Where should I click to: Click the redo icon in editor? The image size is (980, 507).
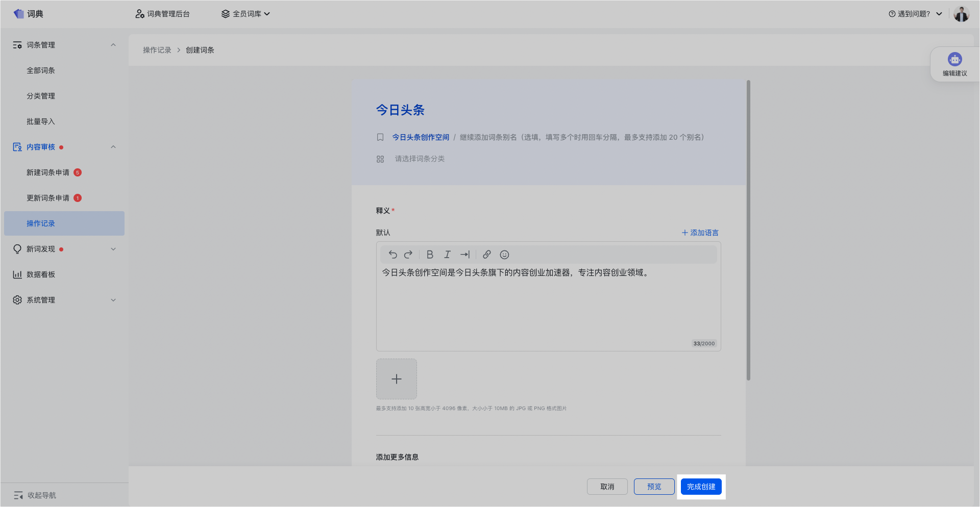coord(408,255)
